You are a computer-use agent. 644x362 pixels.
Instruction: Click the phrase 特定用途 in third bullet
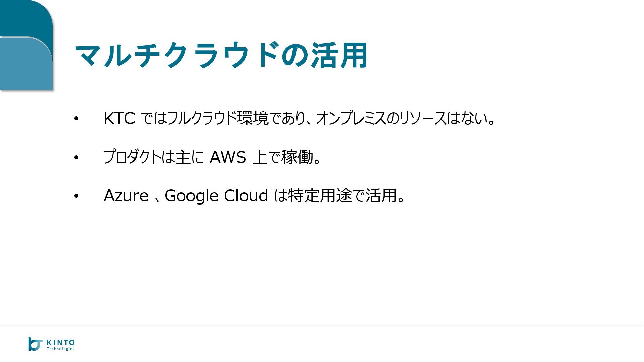point(320,196)
